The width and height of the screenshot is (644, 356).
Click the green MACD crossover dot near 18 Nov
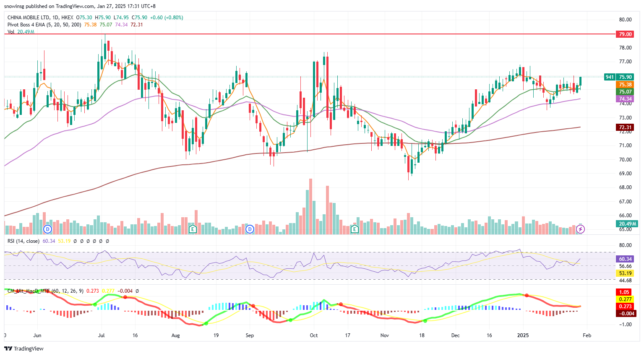click(x=425, y=321)
